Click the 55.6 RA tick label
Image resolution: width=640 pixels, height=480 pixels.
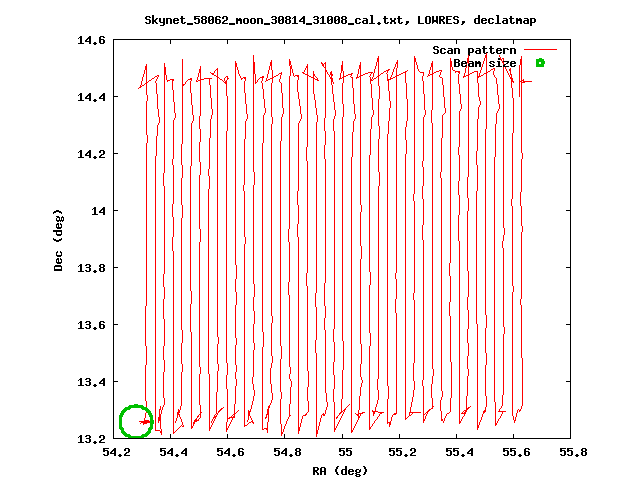click(516, 452)
